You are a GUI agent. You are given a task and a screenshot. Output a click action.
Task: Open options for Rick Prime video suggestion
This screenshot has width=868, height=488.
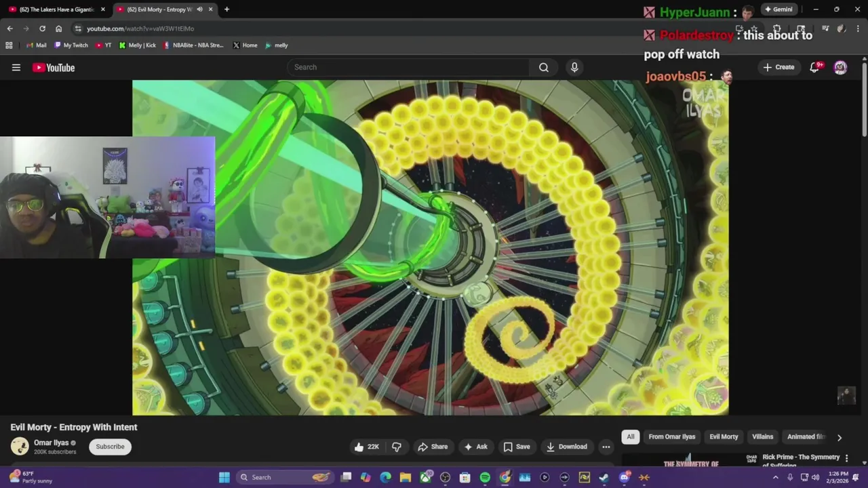pos(846,458)
